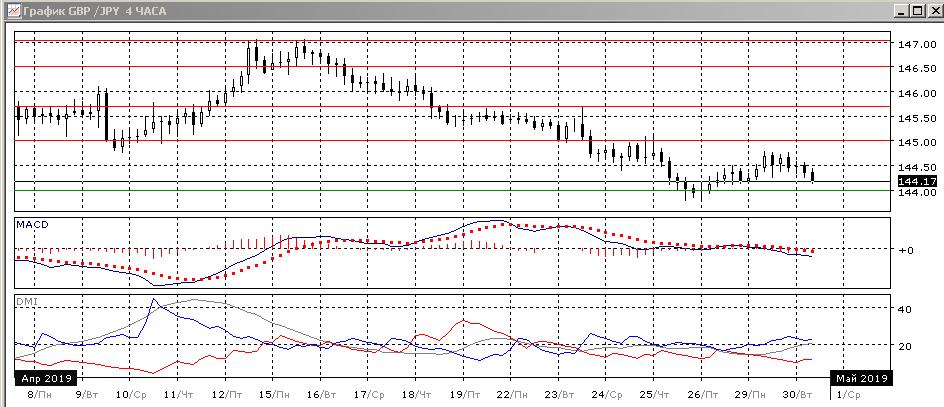Image resolution: width=944 pixels, height=407 pixels.
Task: Click the MACD zero level label
Action: pos(906,250)
